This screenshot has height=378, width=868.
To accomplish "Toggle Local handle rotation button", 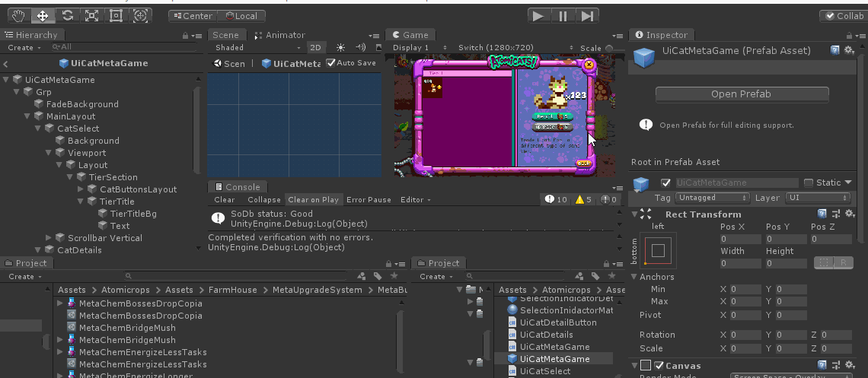I will [x=241, y=16].
